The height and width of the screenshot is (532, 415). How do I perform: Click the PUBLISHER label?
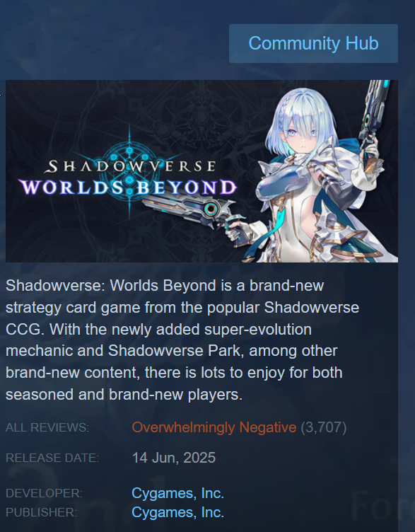[x=42, y=512]
